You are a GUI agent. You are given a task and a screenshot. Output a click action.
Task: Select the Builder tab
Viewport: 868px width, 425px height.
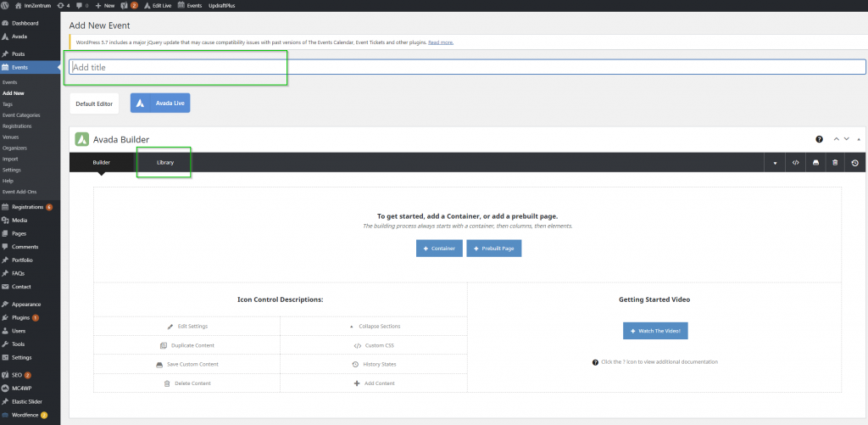tap(101, 161)
